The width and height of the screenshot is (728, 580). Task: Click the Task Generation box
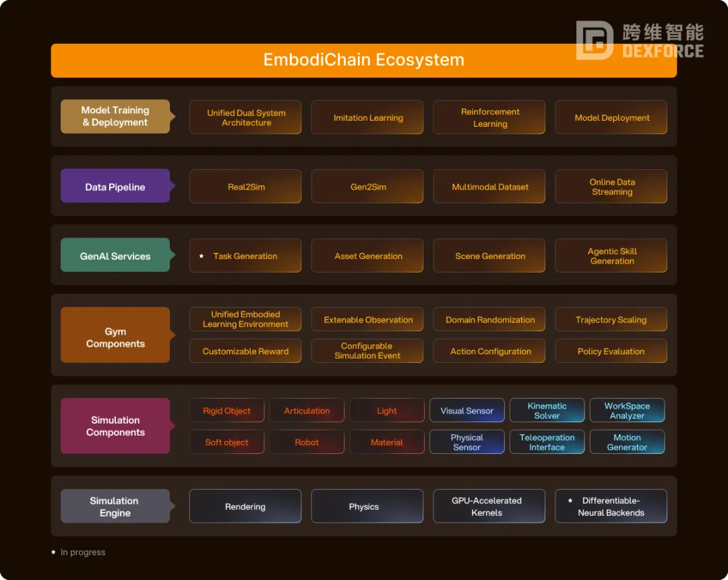pos(245,256)
